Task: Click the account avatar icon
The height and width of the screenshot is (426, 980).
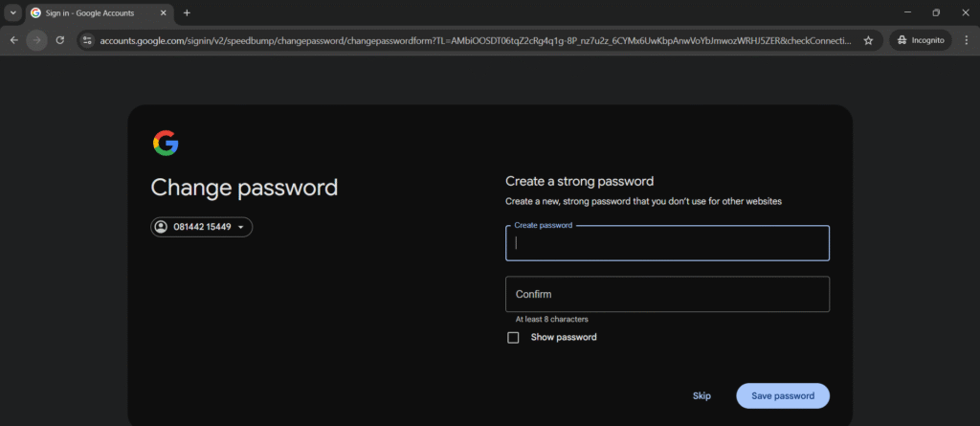Action: [x=161, y=227]
